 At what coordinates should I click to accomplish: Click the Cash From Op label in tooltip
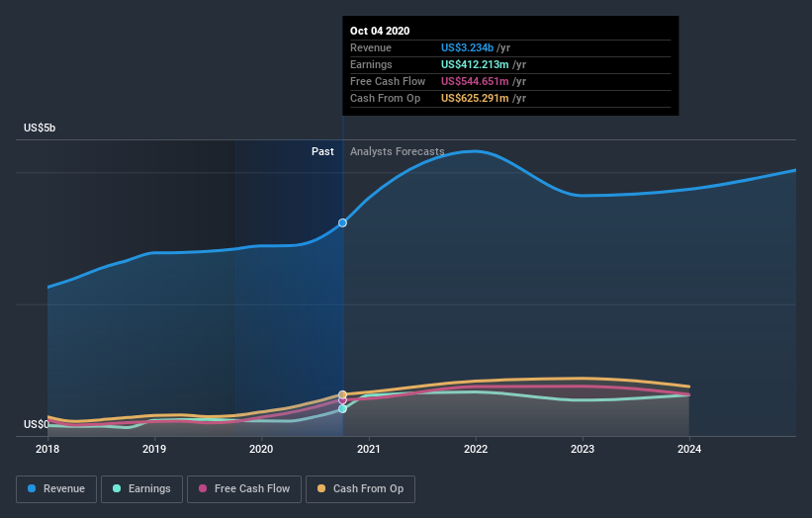386,98
